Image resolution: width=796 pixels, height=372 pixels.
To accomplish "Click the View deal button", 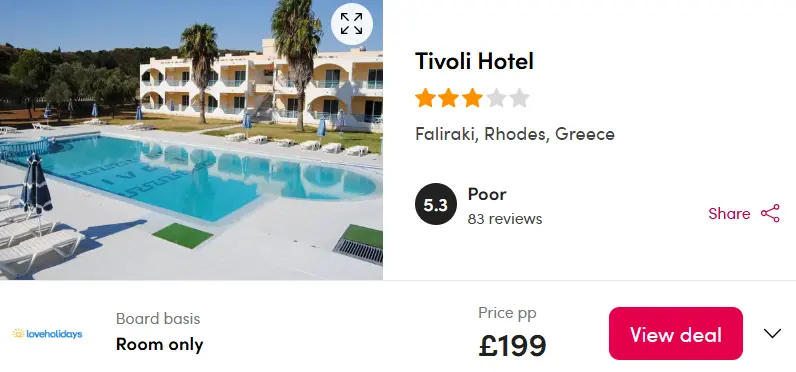I will [x=676, y=333].
